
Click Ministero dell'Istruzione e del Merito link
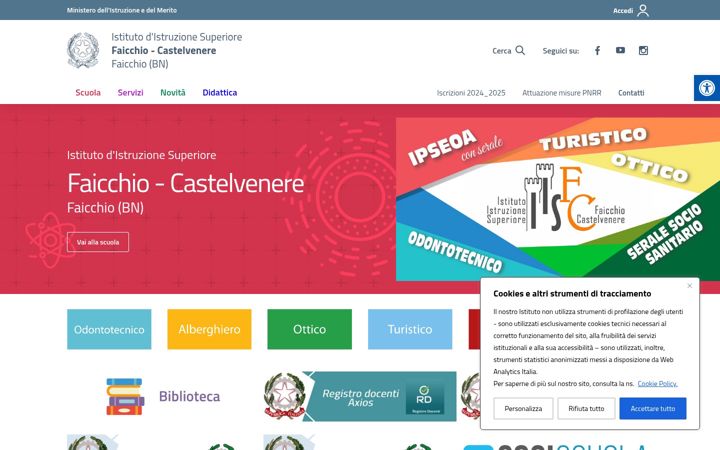click(122, 10)
